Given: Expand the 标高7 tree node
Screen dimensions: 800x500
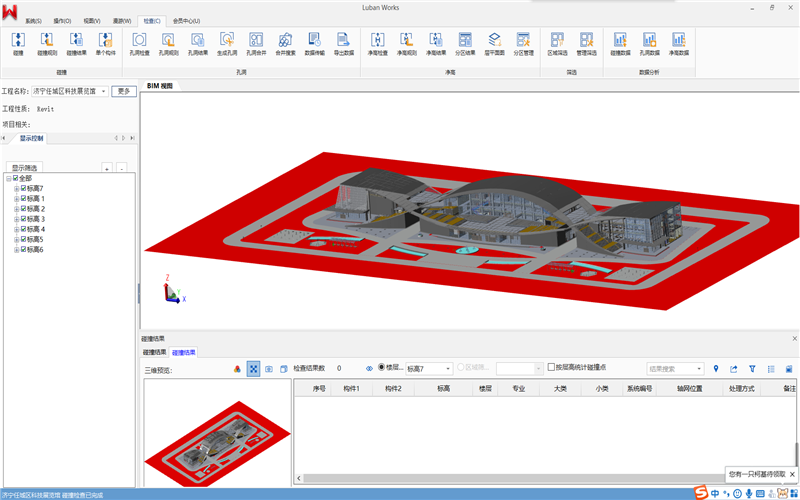Looking at the screenshot, I should (x=16, y=189).
